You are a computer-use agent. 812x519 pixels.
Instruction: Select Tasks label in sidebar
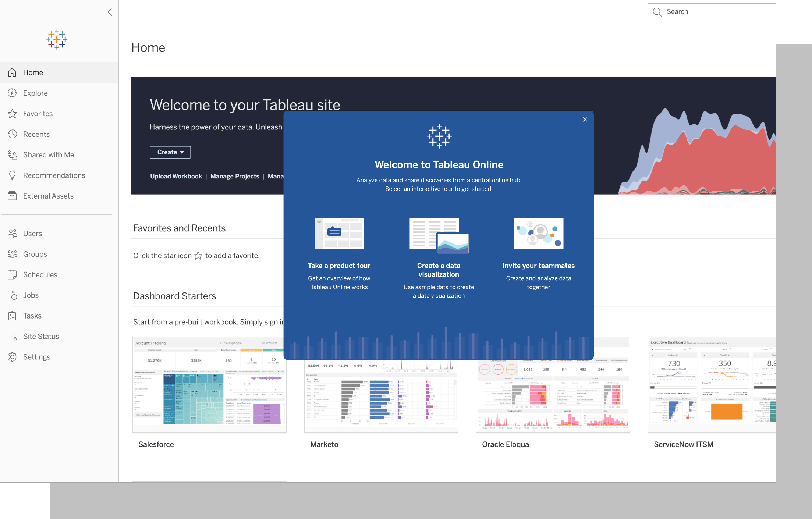[x=32, y=316]
